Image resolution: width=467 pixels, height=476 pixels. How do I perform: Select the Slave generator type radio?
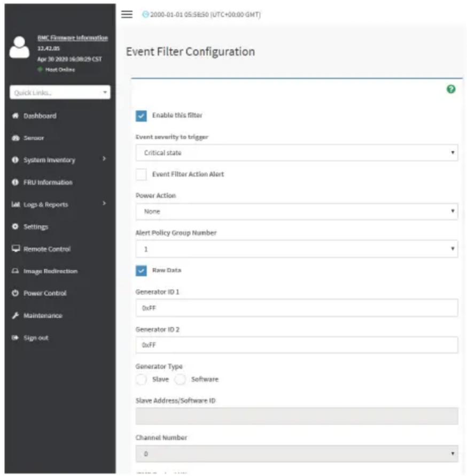[x=141, y=380]
